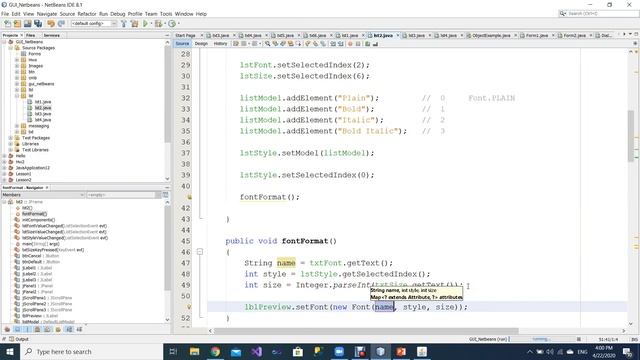Click the Build Project hammer icon

click(x=124, y=24)
